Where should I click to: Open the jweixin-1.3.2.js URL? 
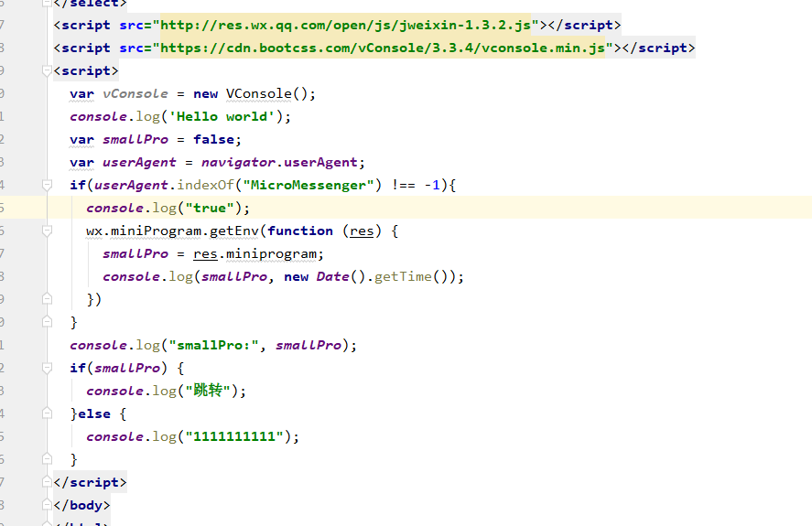[x=345, y=26]
